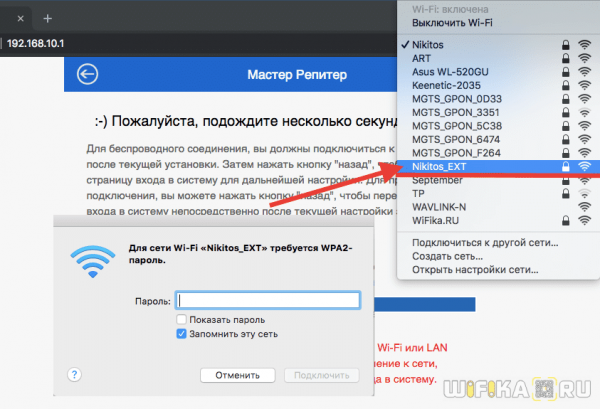This screenshot has height=409, width=600.
Task: Click the back arrow in Мастер Репитер header
Action: point(87,74)
